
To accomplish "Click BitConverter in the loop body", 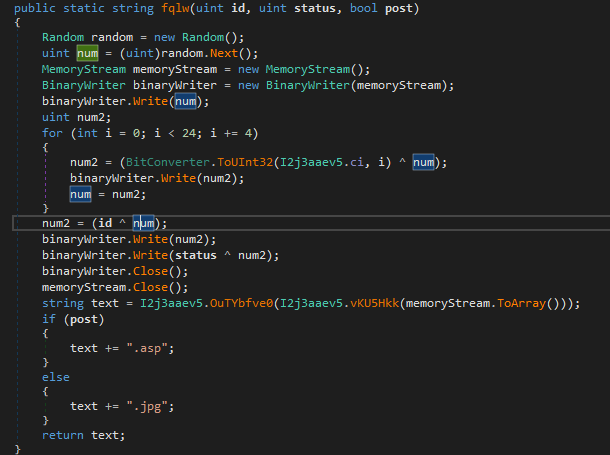I will pyautogui.click(x=168, y=162).
